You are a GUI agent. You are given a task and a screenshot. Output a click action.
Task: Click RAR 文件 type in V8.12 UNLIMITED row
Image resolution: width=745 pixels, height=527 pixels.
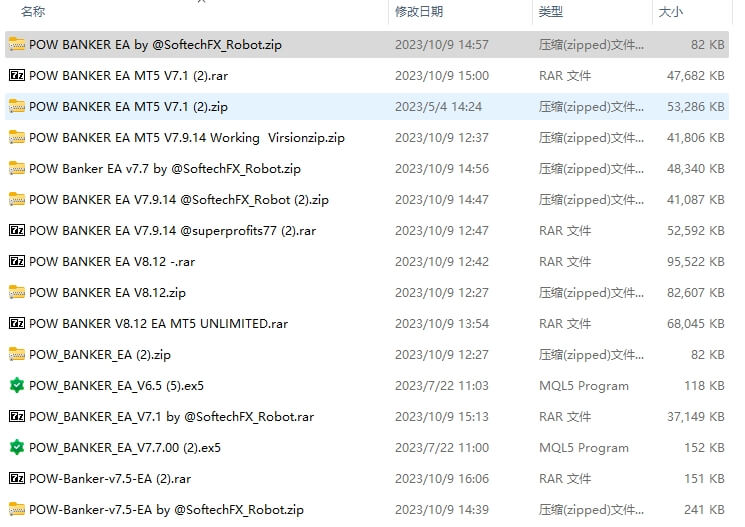point(565,324)
